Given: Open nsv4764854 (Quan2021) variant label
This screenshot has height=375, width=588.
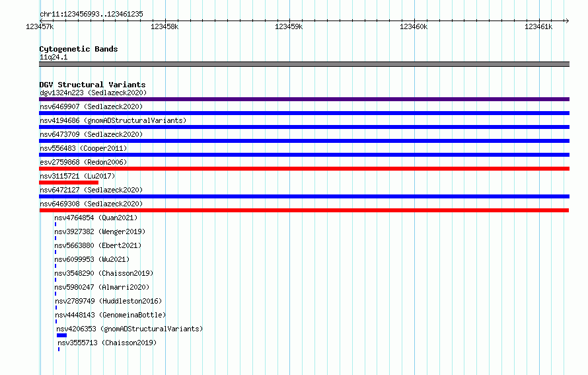Looking at the screenshot, I should [96, 218].
